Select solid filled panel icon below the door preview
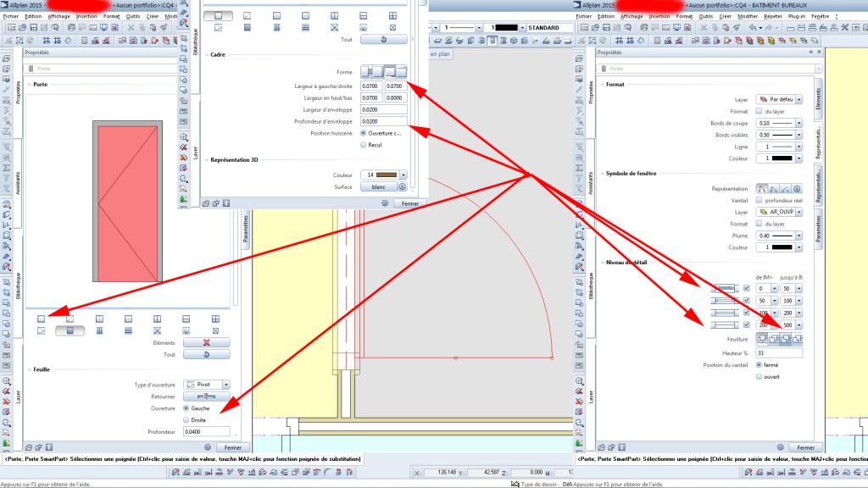The height and width of the screenshot is (488, 868). coord(70,331)
